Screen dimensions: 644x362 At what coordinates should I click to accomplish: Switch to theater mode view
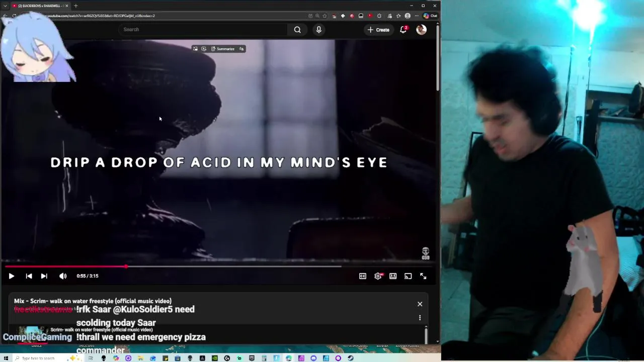coord(393,276)
